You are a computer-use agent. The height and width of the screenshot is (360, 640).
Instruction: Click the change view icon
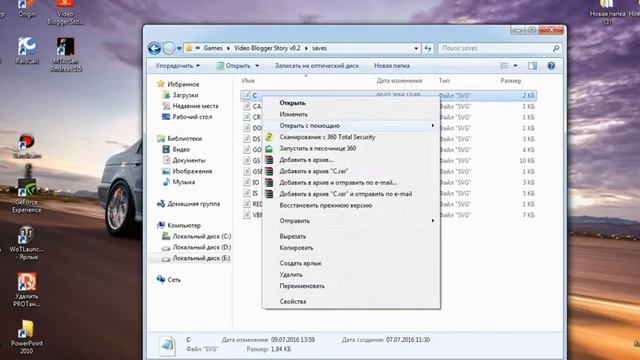[504, 66]
